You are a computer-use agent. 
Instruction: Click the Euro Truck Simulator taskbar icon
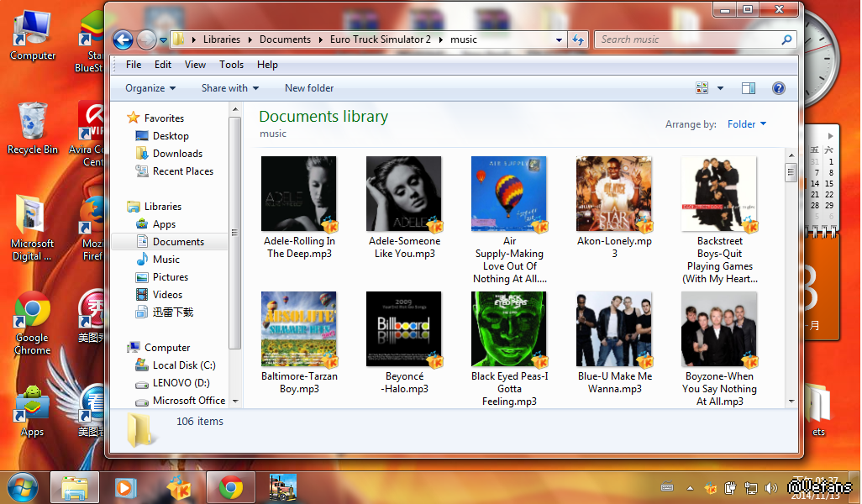[x=281, y=486]
